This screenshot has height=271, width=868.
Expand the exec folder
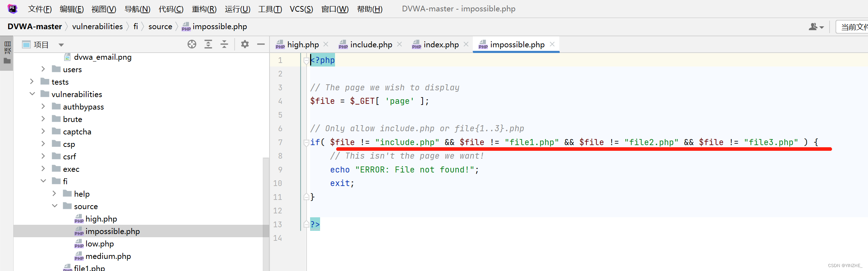click(43, 169)
